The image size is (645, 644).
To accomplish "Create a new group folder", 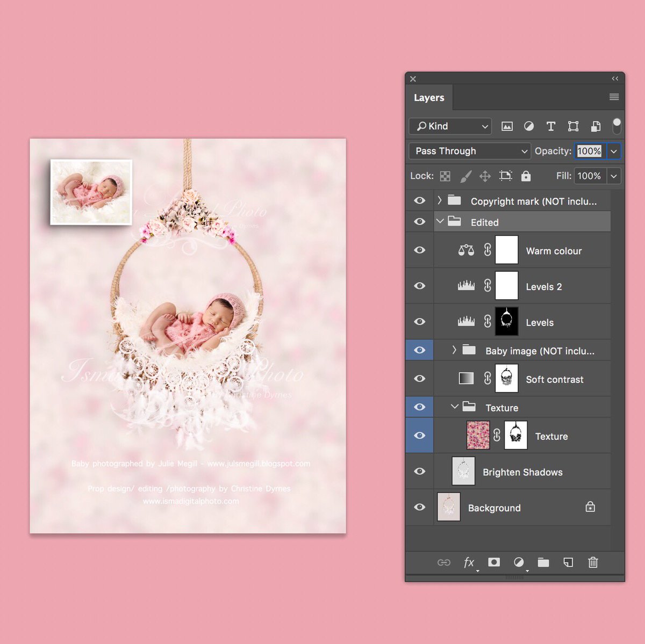I will pyautogui.click(x=543, y=562).
